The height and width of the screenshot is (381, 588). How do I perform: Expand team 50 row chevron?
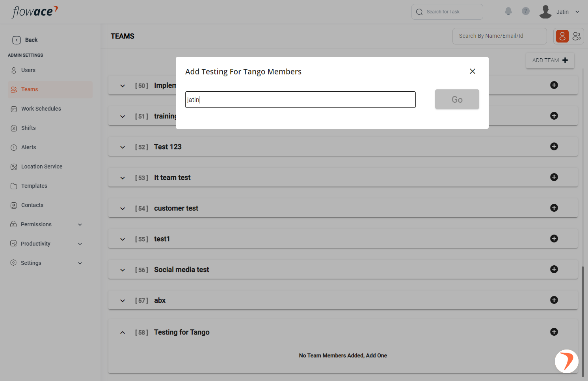123,86
